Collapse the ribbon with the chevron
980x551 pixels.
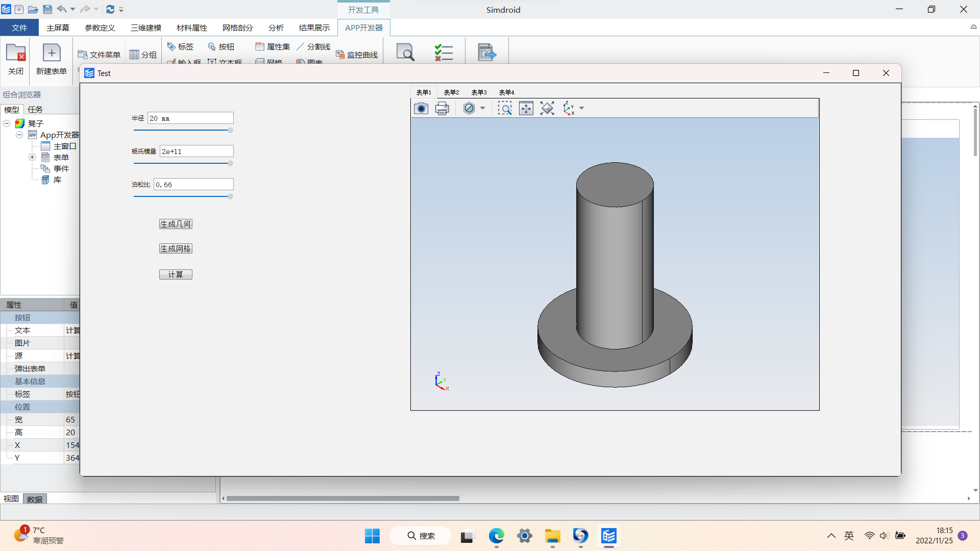[973, 28]
